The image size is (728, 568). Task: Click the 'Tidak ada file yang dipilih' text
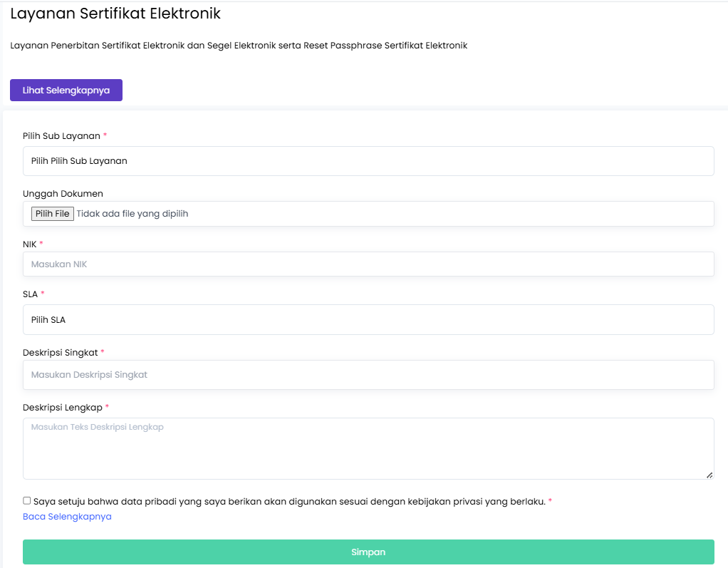click(132, 214)
